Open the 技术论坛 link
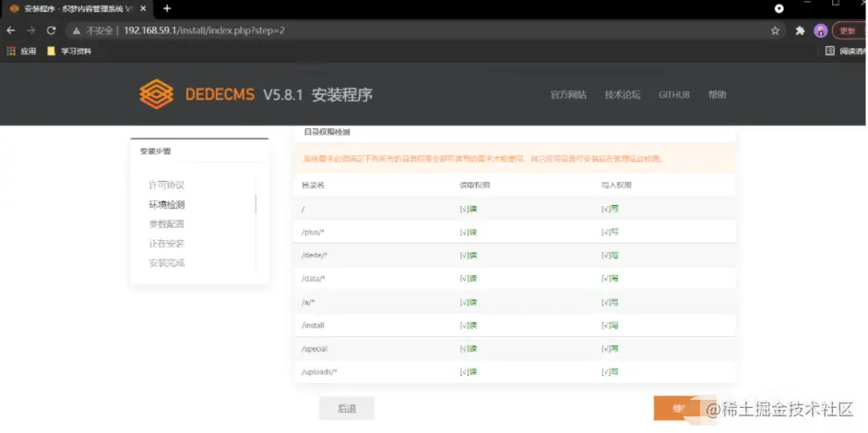The width and height of the screenshot is (868, 433). (x=623, y=95)
